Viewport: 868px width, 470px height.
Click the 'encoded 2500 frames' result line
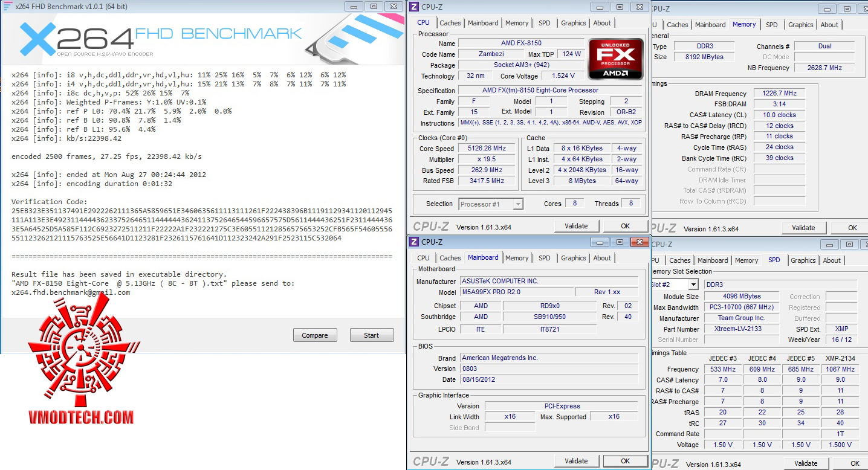point(107,156)
